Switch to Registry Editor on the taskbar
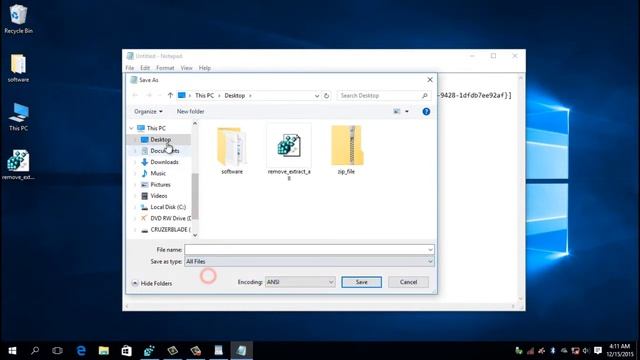The width and height of the screenshot is (640, 360). tap(149, 351)
